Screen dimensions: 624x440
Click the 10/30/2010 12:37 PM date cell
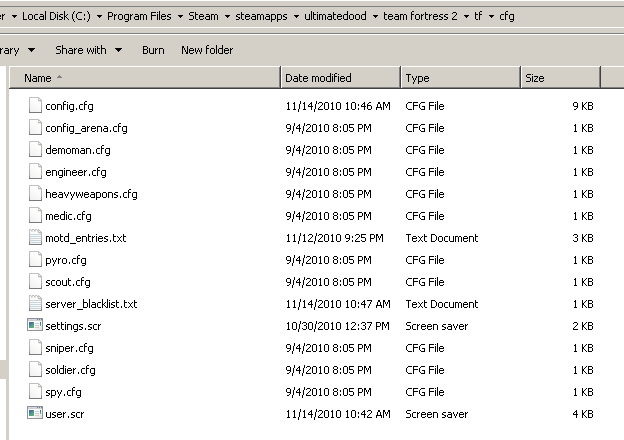click(x=337, y=326)
